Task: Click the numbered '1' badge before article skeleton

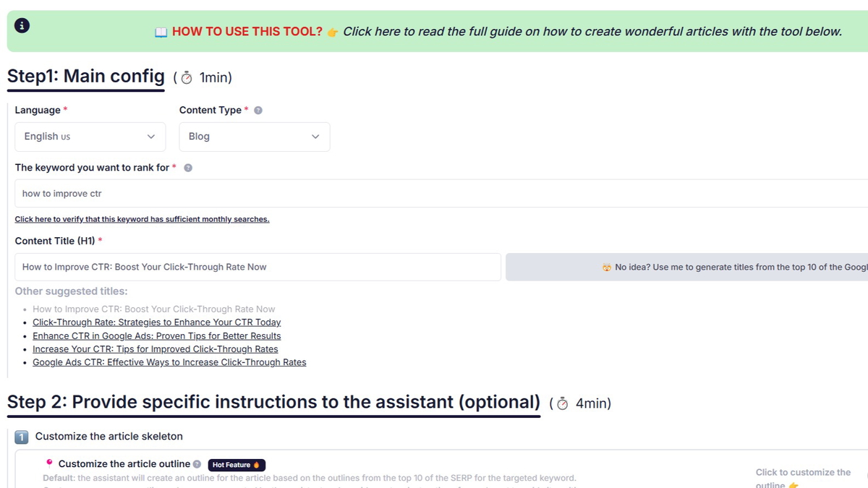Action: pyautogui.click(x=21, y=437)
